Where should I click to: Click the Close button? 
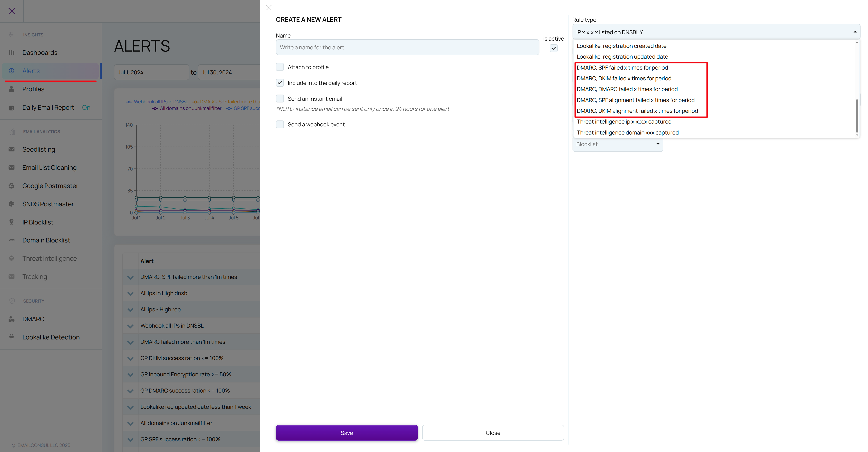493,433
